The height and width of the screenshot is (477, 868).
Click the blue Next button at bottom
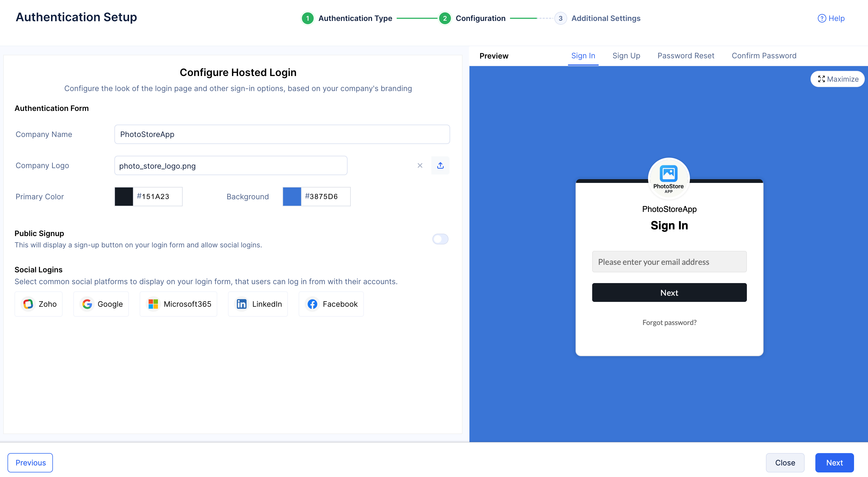coord(834,462)
